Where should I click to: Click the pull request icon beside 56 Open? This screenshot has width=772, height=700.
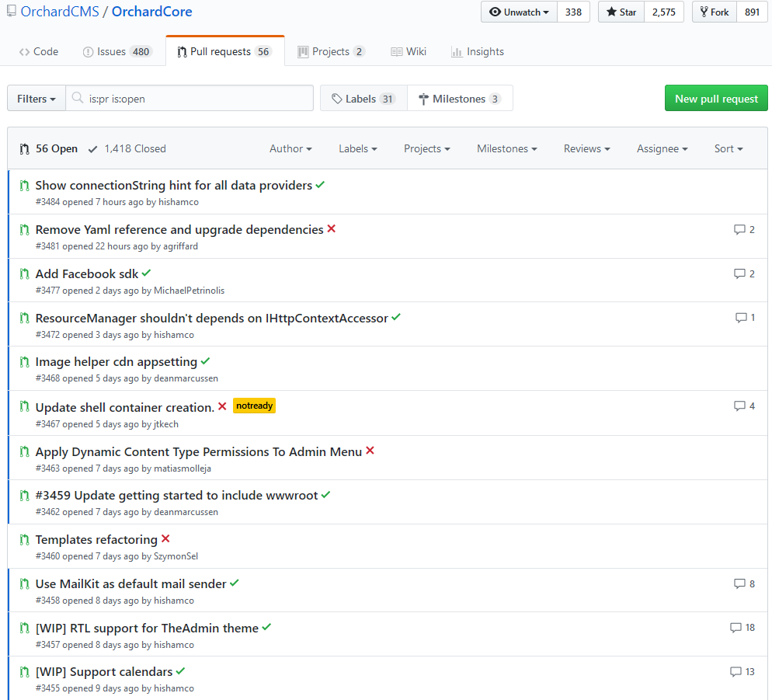pyautogui.click(x=24, y=148)
